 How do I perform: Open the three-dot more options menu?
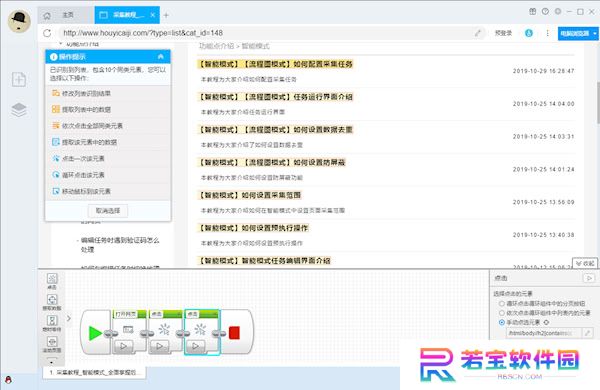tap(548, 33)
